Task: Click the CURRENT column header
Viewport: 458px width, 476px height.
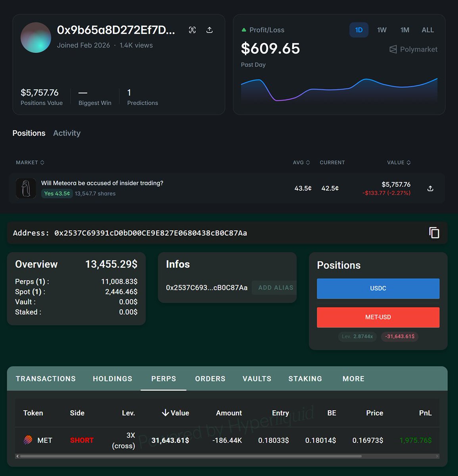Action: (332, 163)
